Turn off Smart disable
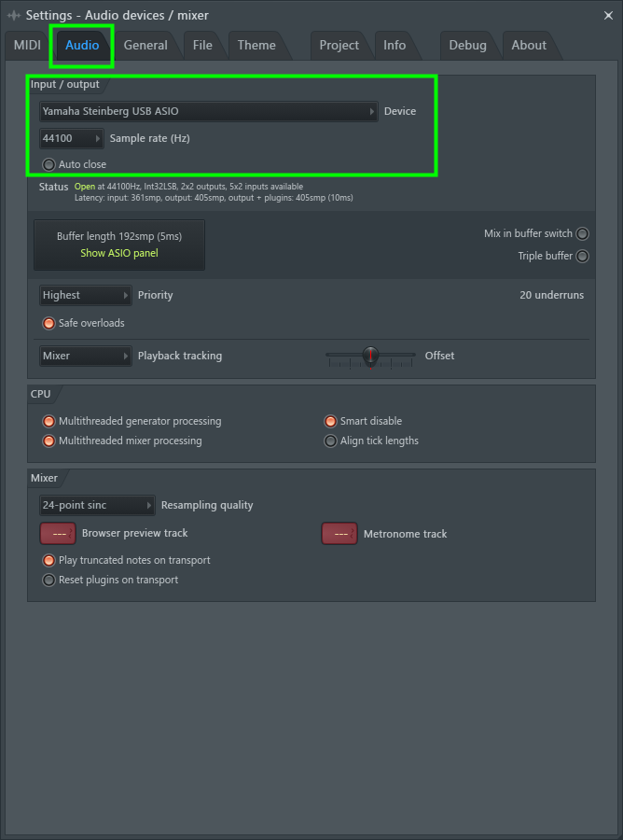The image size is (623, 840). pyautogui.click(x=331, y=421)
